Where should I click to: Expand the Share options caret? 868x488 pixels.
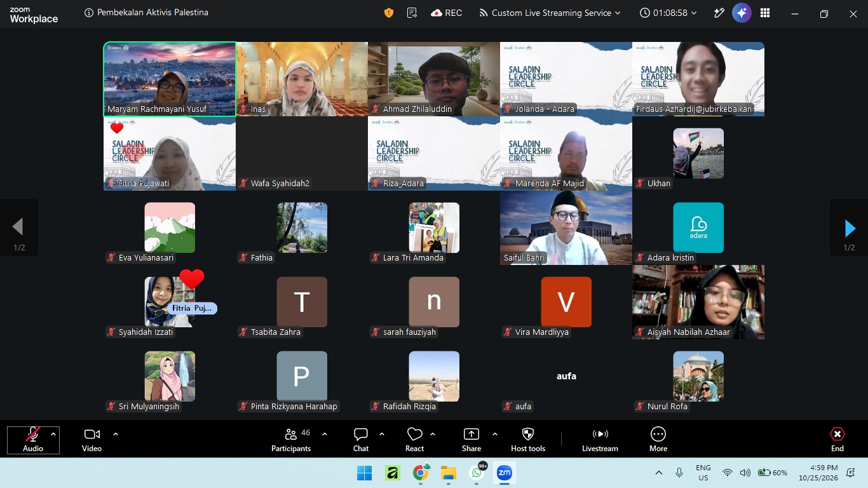tap(494, 434)
